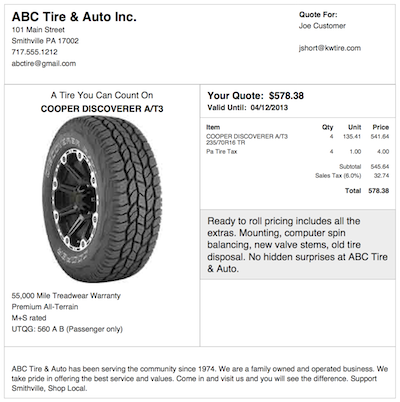Open the abctire@gmail.com email address
Viewport: 400px width, 402px height.
(x=44, y=63)
